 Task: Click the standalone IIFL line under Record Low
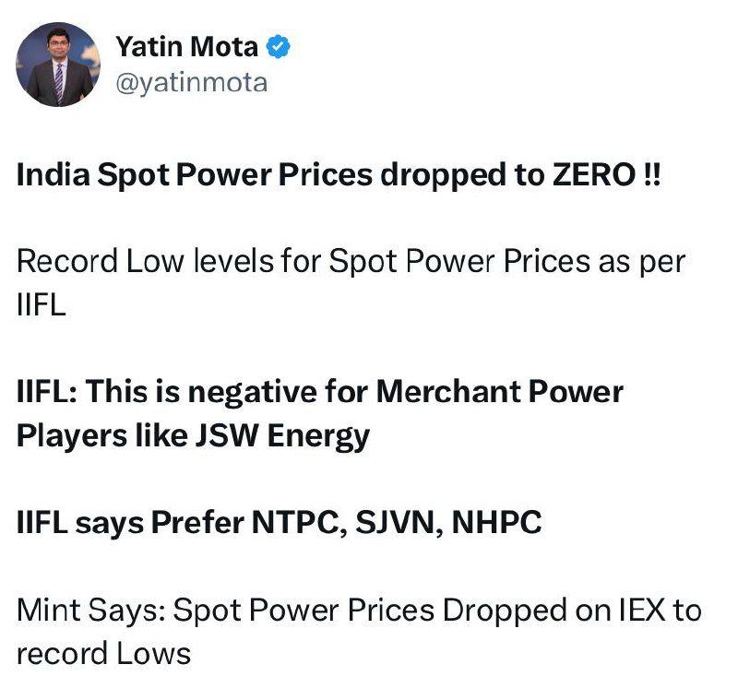[x=41, y=305]
